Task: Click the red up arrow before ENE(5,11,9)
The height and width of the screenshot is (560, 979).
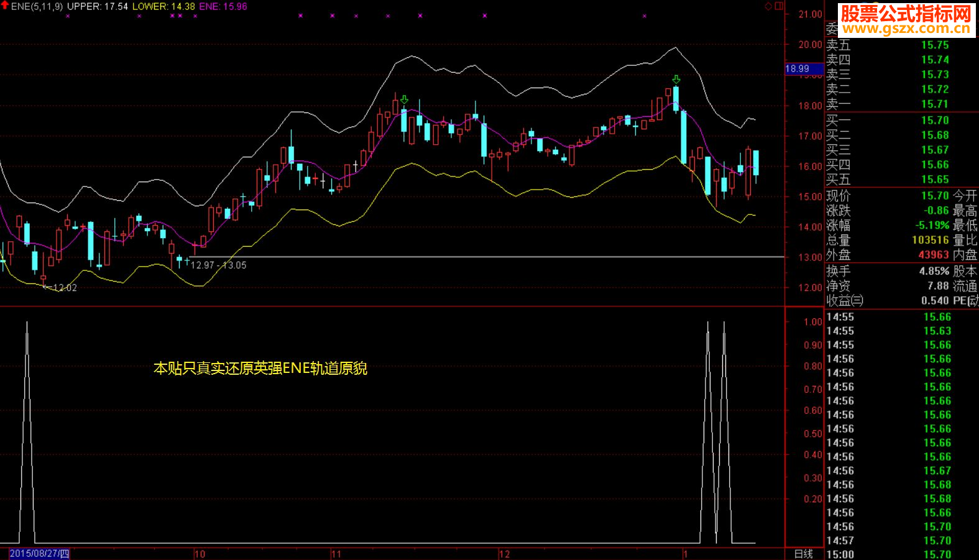Action: point(5,6)
